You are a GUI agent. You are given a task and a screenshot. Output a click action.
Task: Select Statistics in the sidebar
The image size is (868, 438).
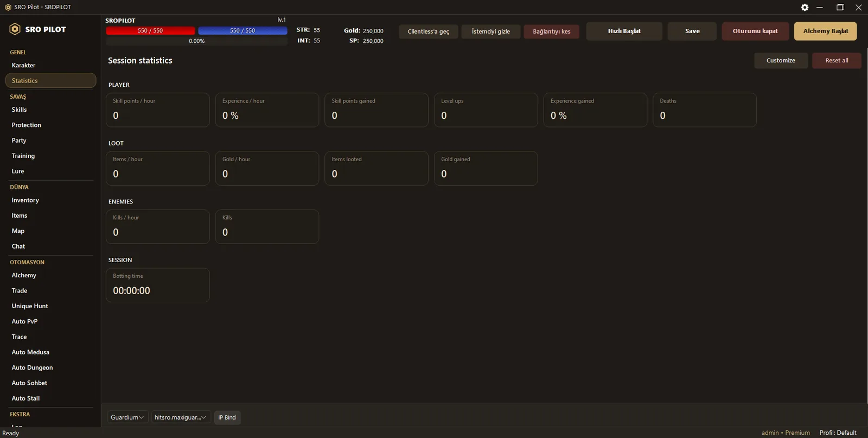(50, 80)
